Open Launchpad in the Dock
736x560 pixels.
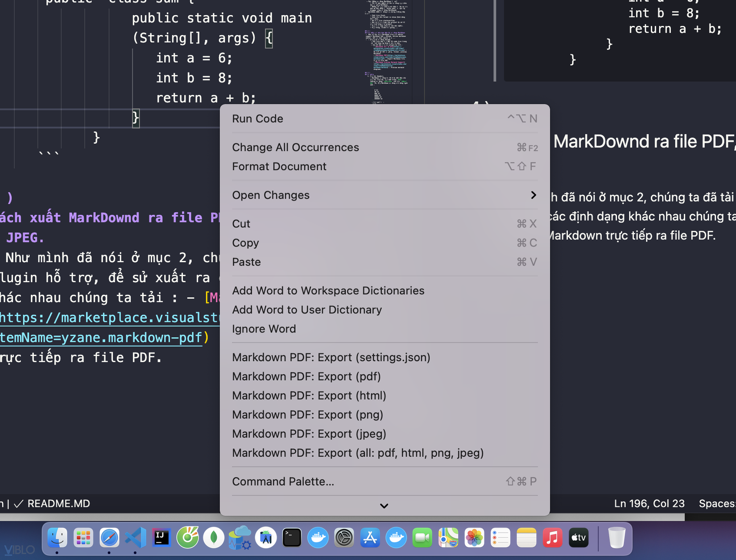coord(83,538)
